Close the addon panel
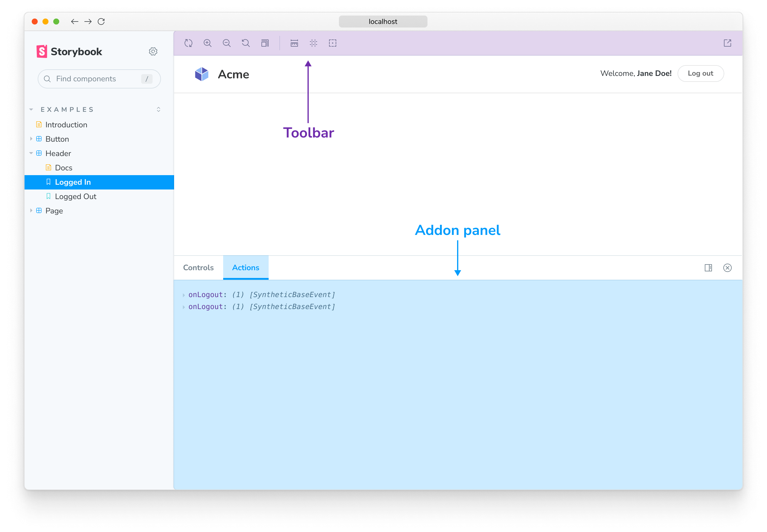Screen dimensions: 767x532 (x=727, y=268)
